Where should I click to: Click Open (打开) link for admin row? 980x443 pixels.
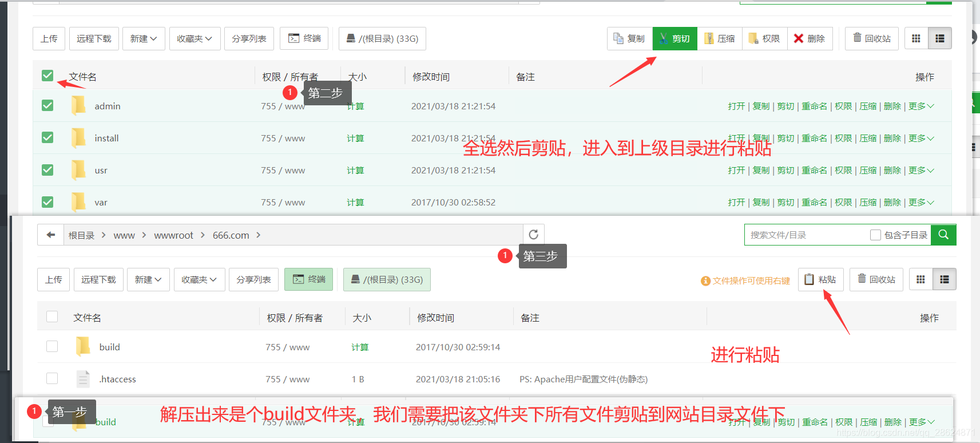pos(736,106)
